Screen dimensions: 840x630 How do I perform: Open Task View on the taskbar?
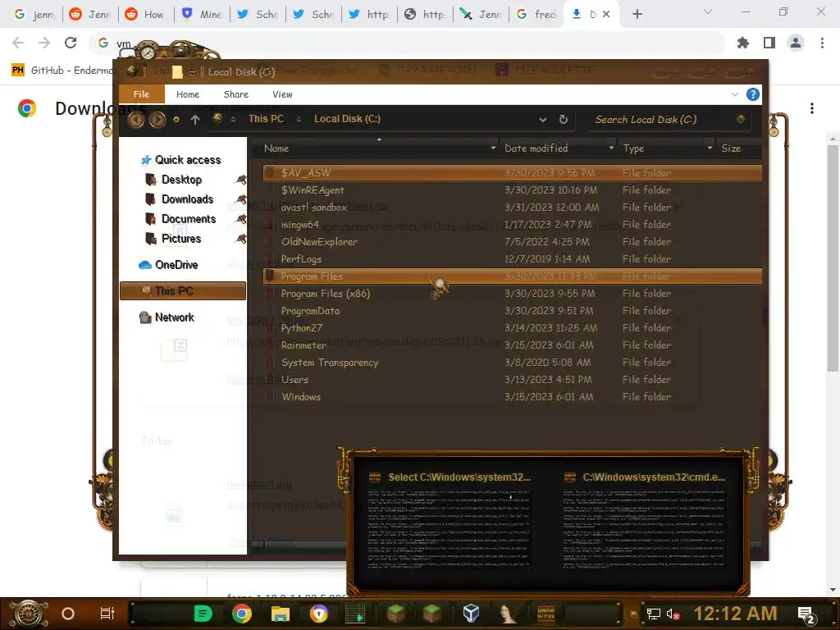coord(107,614)
